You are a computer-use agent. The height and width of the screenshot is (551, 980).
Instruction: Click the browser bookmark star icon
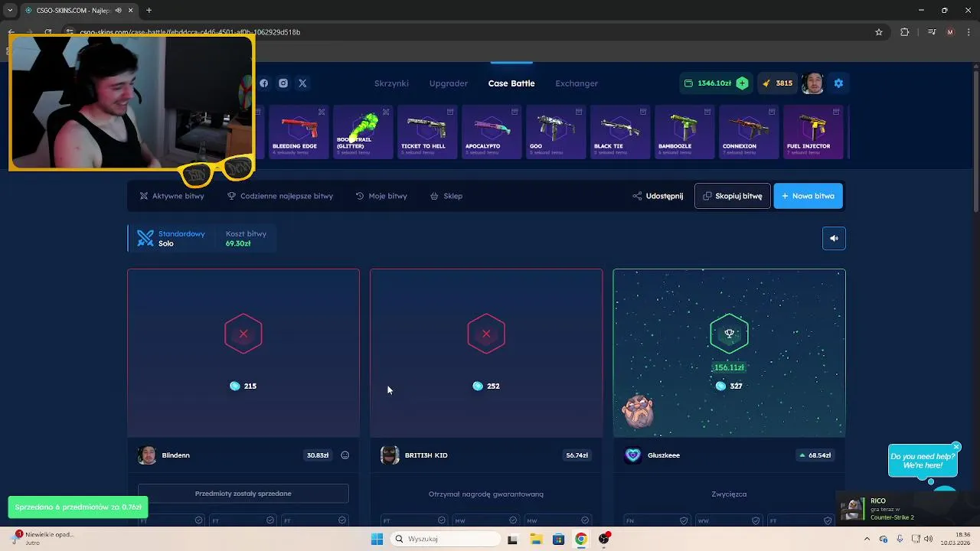coord(879,32)
